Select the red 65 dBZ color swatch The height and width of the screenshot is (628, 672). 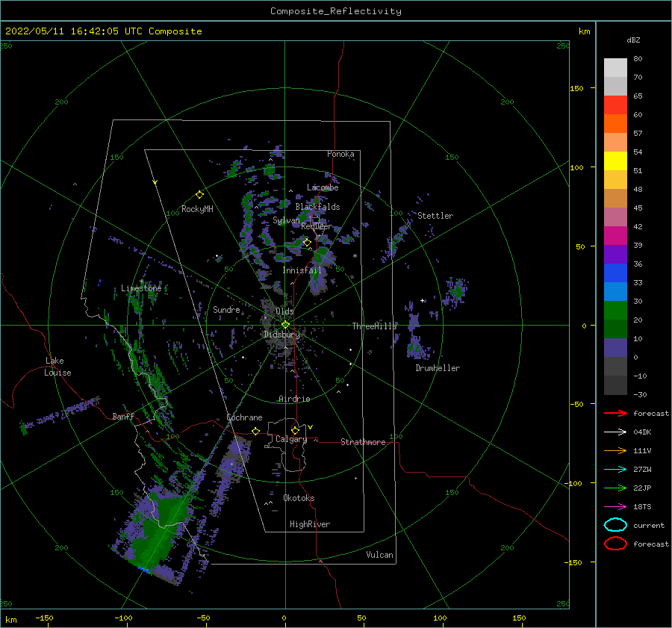tap(615, 105)
